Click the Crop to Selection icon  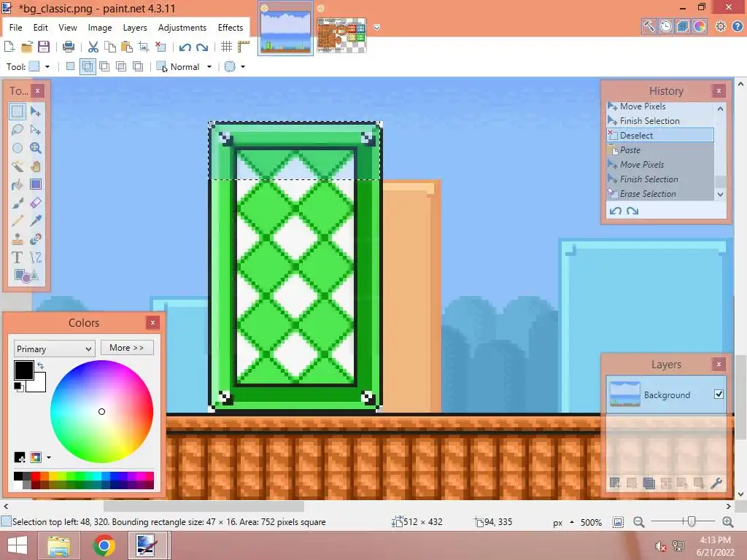pyautogui.click(x=144, y=47)
